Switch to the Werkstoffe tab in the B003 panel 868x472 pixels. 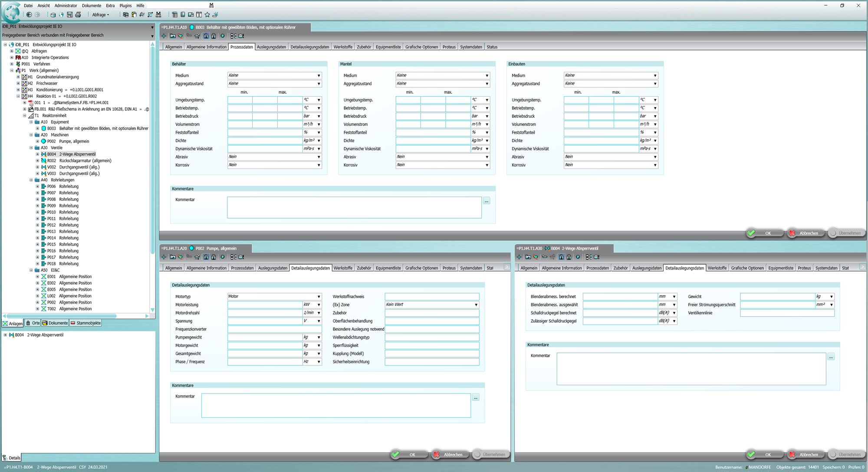pos(343,47)
